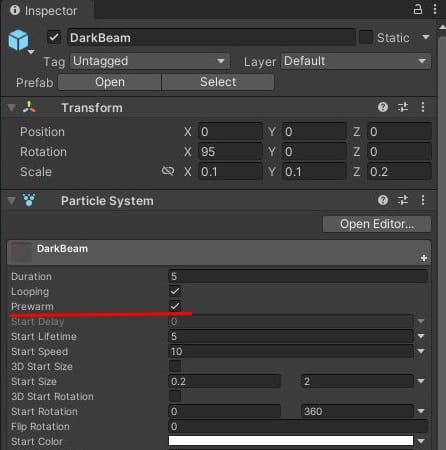
Task: Open the Start Size mode dropdown arrow
Action: (421, 381)
